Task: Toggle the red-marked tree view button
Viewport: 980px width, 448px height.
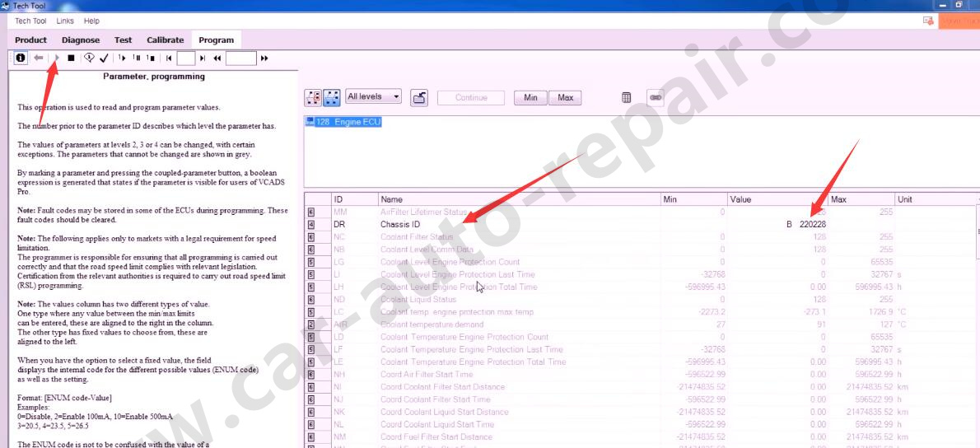Action: point(313,97)
